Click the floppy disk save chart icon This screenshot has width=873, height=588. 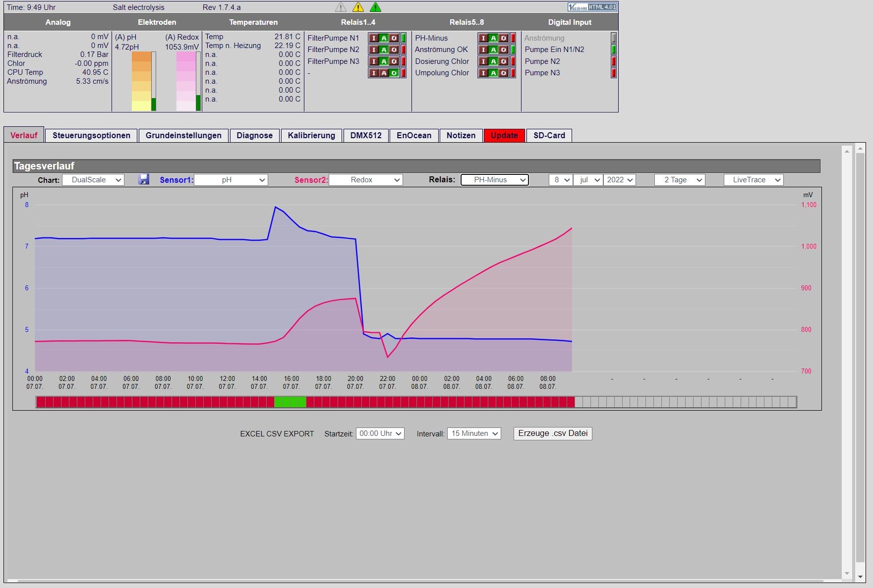tap(144, 179)
